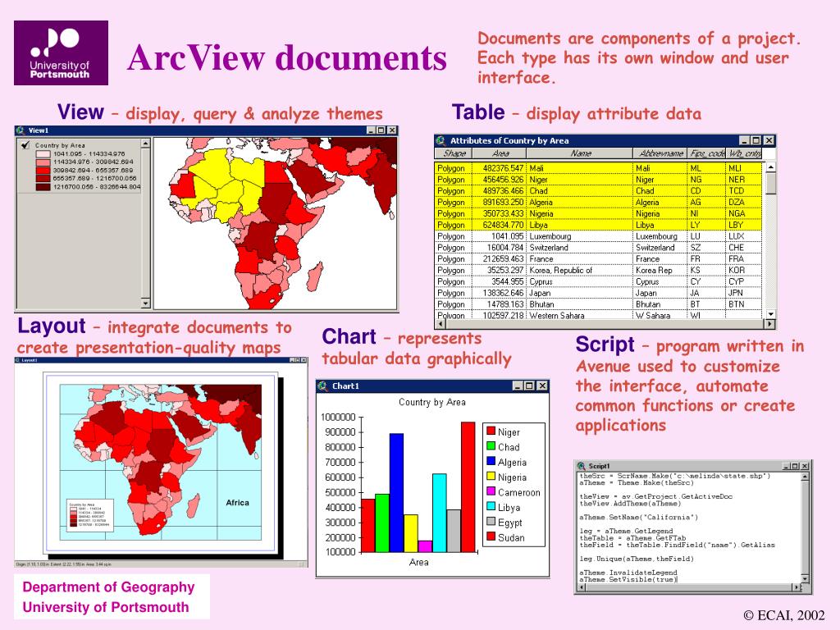The height and width of the screenshot is (630, 840).
Task: Click the Script1 up scroll arrow
Action: tap(805, 477)
